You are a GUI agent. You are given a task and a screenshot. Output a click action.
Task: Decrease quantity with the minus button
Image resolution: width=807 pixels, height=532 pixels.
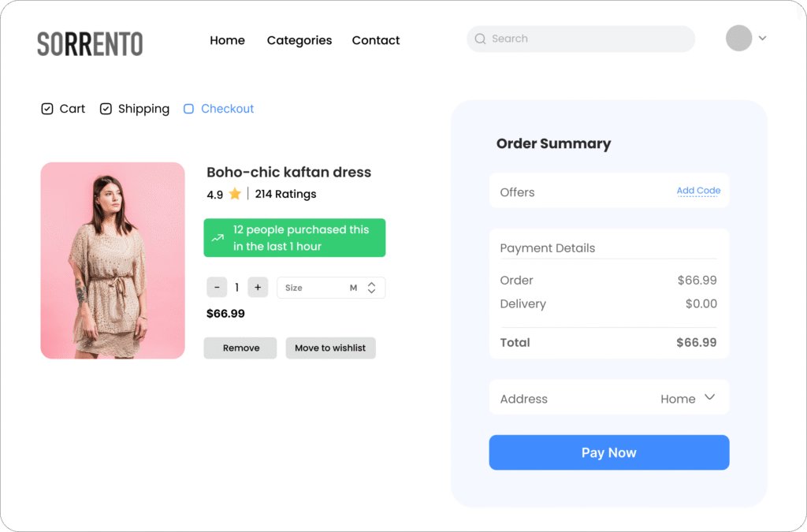[x=217, y=288]
